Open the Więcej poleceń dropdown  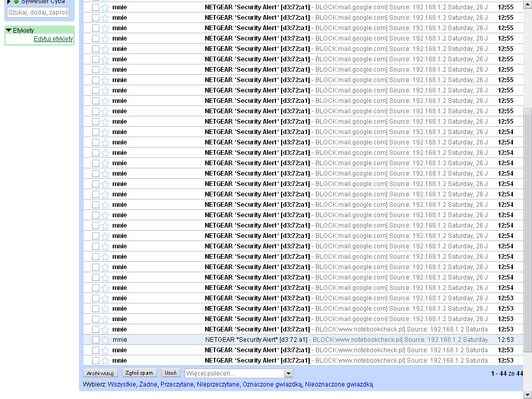[239, 373]
